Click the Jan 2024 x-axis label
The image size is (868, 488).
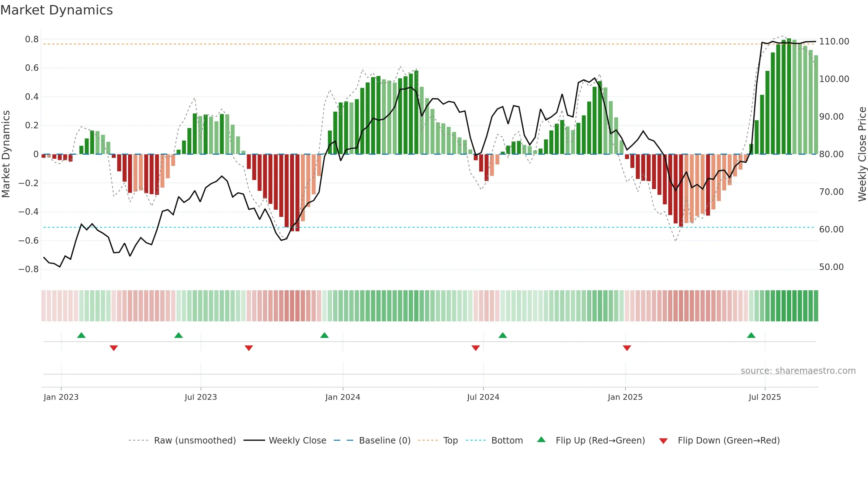pos(343,397)
